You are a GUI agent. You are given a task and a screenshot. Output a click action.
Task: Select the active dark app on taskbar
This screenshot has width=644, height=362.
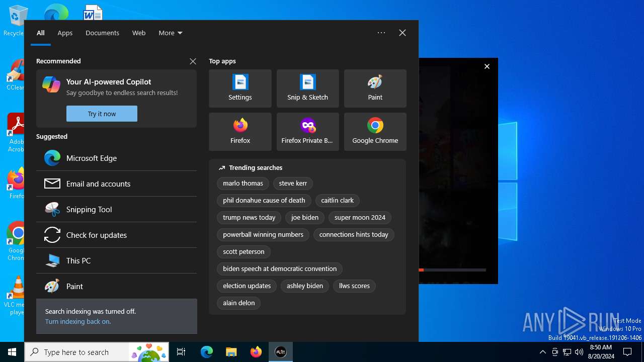[x=281, y=352]
